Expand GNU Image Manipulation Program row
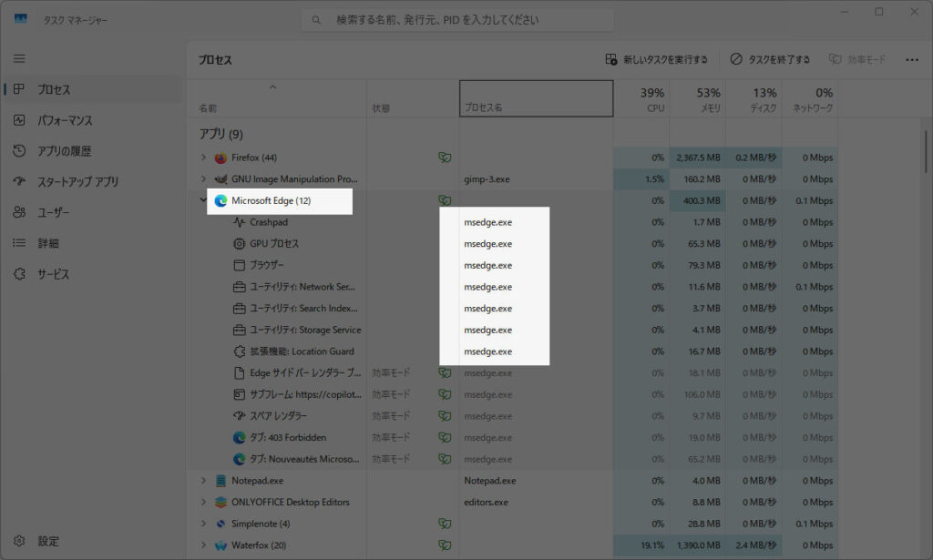 click(203, 179)
